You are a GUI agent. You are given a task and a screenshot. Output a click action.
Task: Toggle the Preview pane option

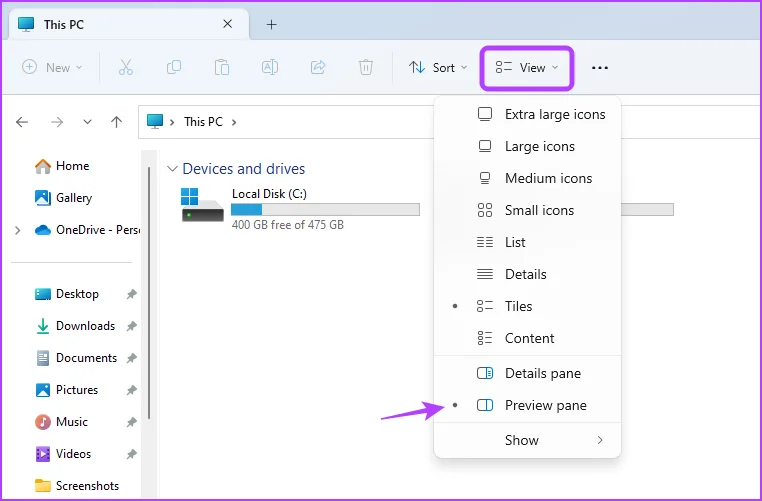(527, 405)
